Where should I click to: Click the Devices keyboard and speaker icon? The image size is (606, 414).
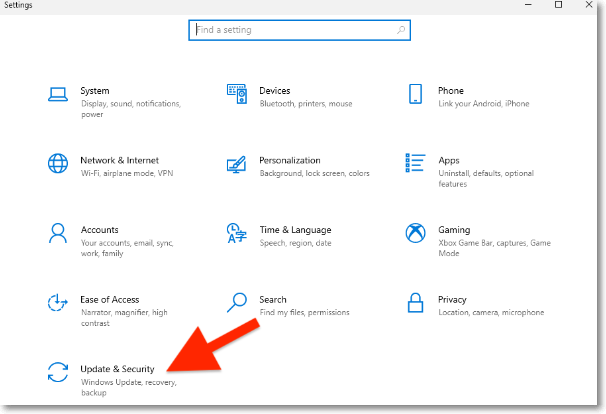[x=237, y=94]
